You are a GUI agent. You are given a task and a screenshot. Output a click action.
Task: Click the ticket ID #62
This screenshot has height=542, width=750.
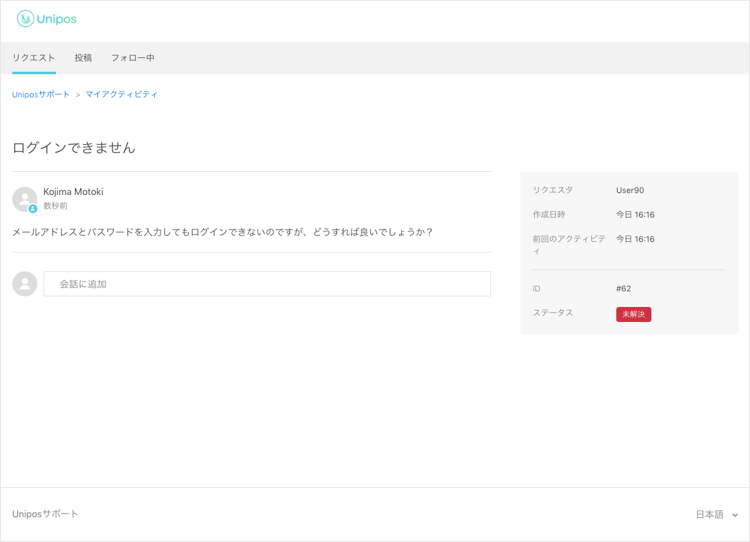tap(623, 288)
